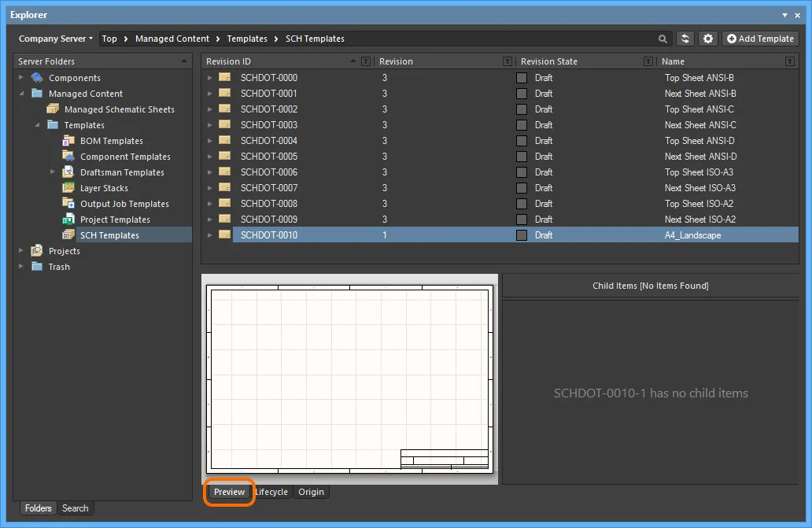Click the Trash folder icon
This screenshot has width=812, height=528.
[37, 267]
